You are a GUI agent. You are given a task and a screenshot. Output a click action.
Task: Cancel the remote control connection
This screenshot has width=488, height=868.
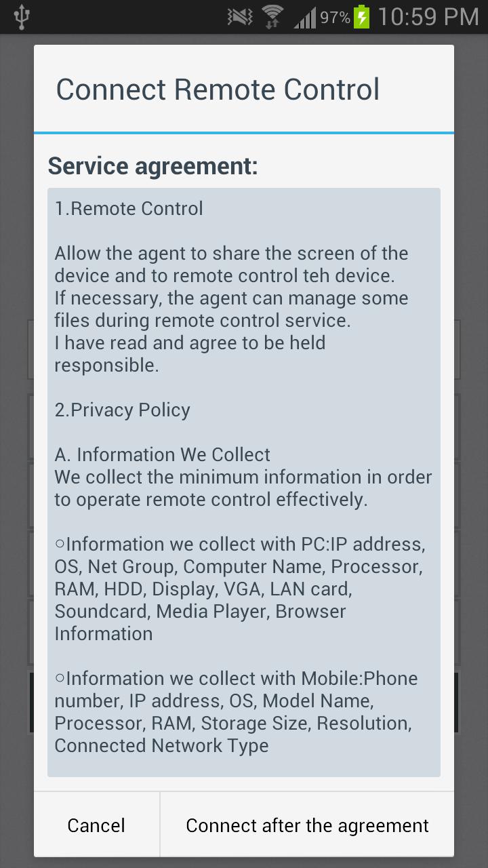[x=97, y=825]
